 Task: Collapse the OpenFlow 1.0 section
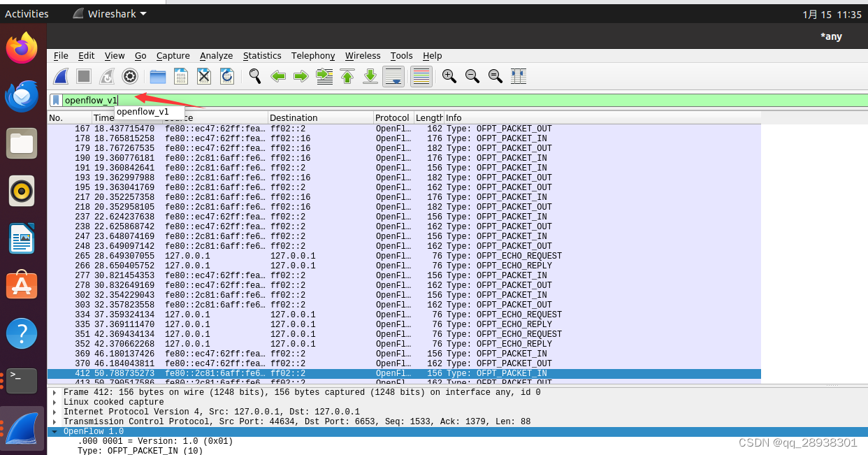tap(55, 432)
